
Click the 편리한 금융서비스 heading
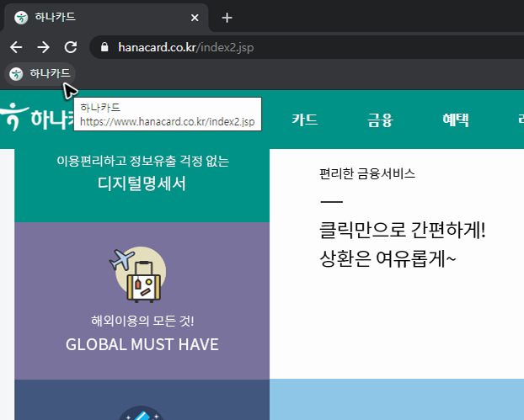point(367,173)
